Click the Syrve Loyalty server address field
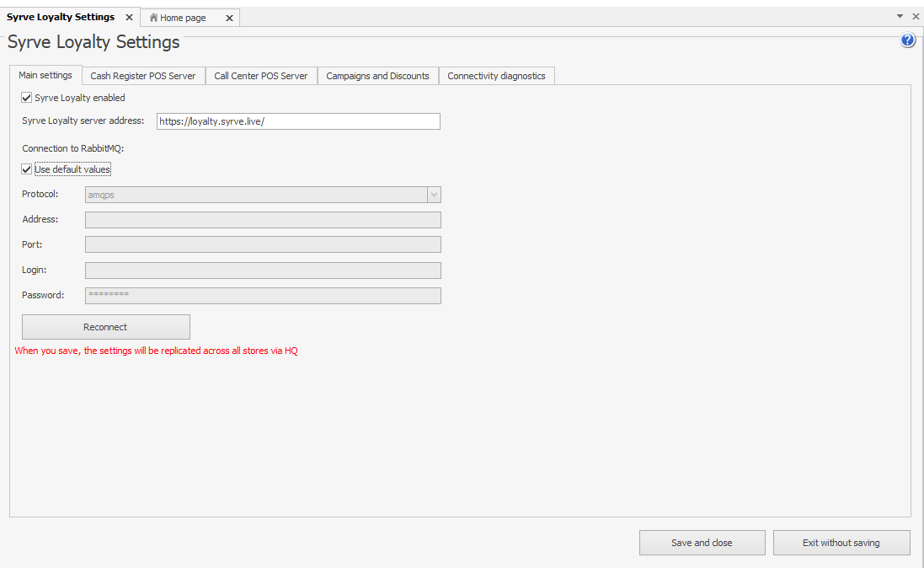The image size is (924, 568). coord(298,121)
